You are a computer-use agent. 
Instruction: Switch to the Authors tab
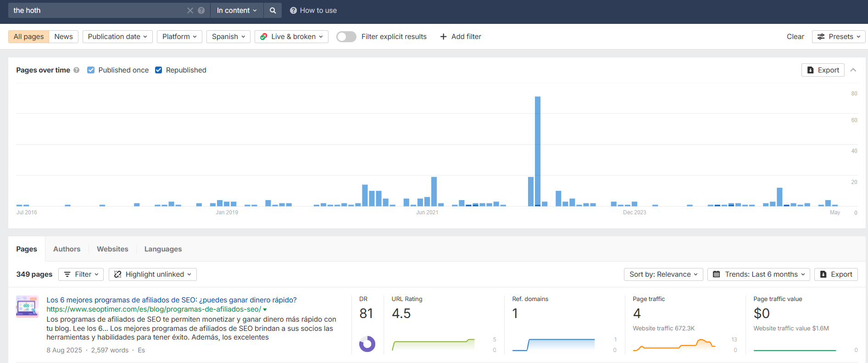pos(67,249)
